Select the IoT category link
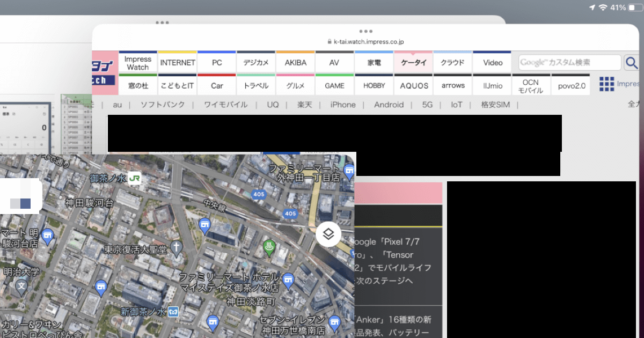644x338 pixels. (457, 105)
